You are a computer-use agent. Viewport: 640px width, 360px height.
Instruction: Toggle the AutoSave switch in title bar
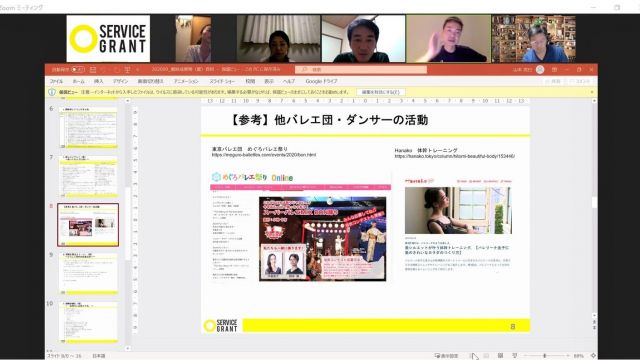[78, 70]
